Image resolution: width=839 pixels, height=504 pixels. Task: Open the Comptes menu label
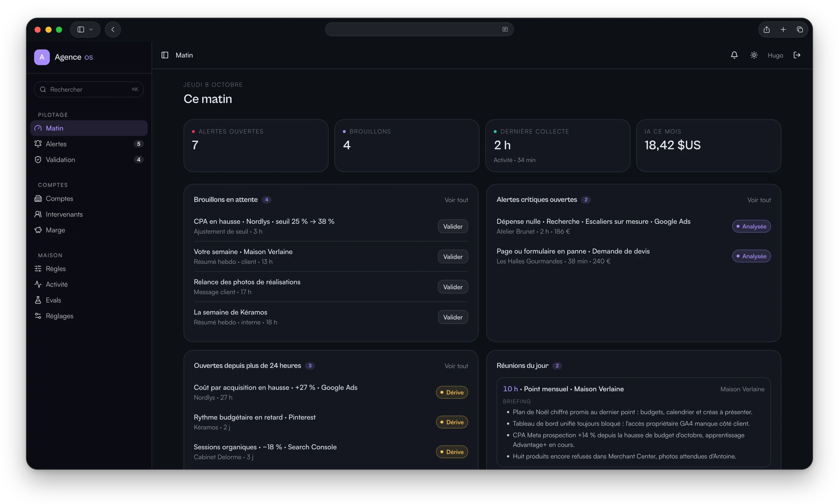(x=59, y=198)
